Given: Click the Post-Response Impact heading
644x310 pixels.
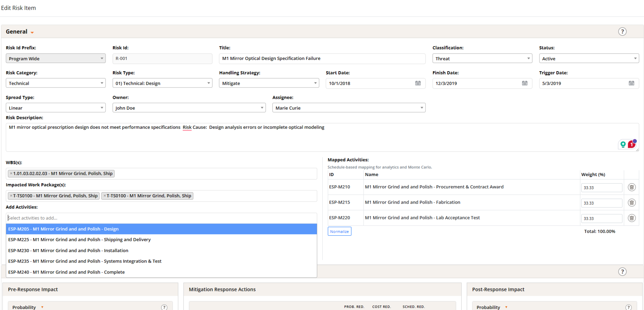Looking at the screenshot, I should click(x=498, y=290).
